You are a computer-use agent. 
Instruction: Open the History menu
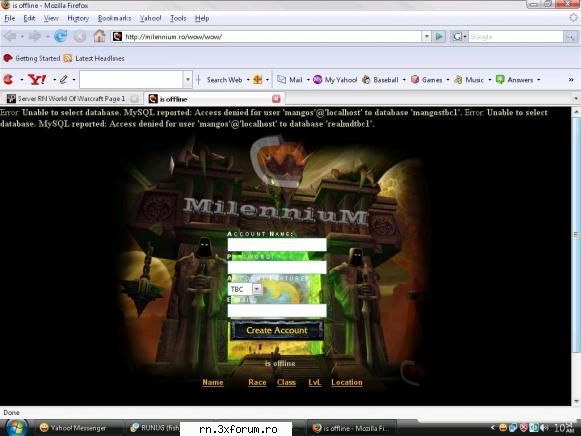click(78, 18)
